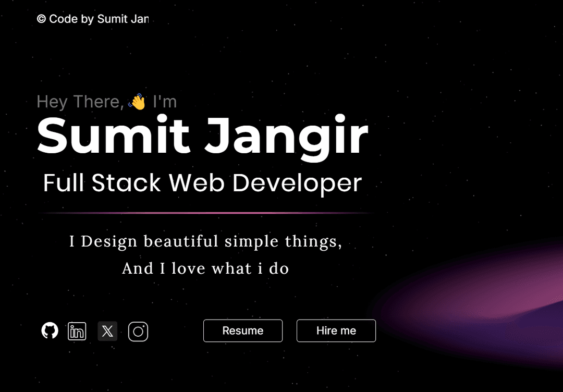The image size is (563, 392).
Task: Open the X (Twitter) profile icon
Action: click(x=107, y=331)
